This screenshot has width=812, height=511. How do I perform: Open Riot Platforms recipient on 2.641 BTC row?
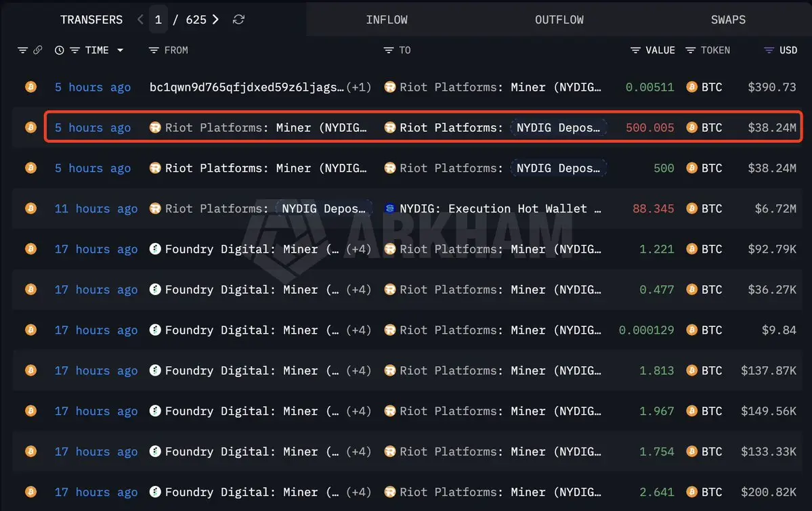pos(500,492)
